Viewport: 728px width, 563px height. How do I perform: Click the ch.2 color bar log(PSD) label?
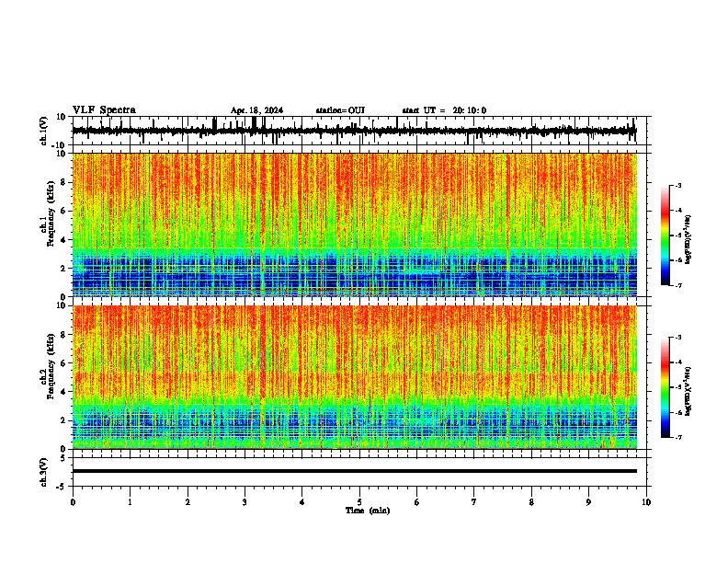click(x=688, y=391)
